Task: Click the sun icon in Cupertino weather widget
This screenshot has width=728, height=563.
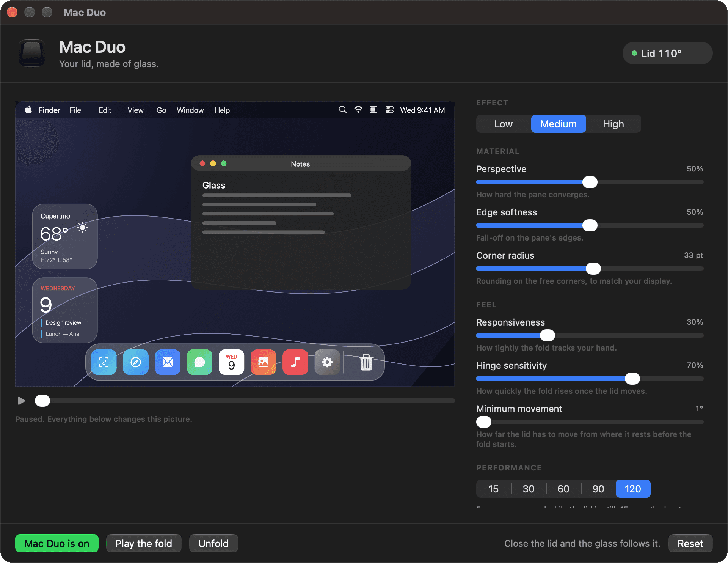Action: click(x=83, y=227)
